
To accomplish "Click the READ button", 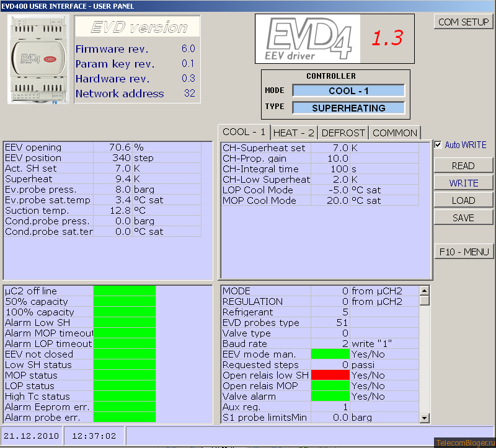I will point(463,165).
